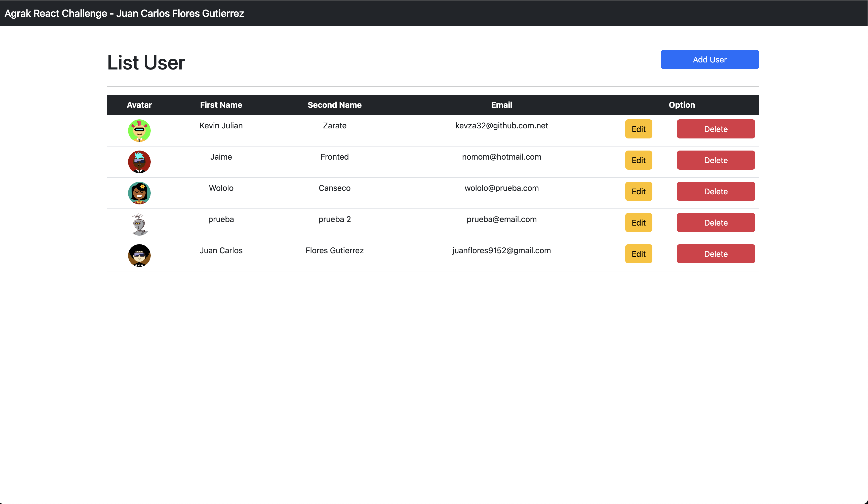Delete the Kevin Julian user
Viewport: 868px width, 504px height.
716,129
